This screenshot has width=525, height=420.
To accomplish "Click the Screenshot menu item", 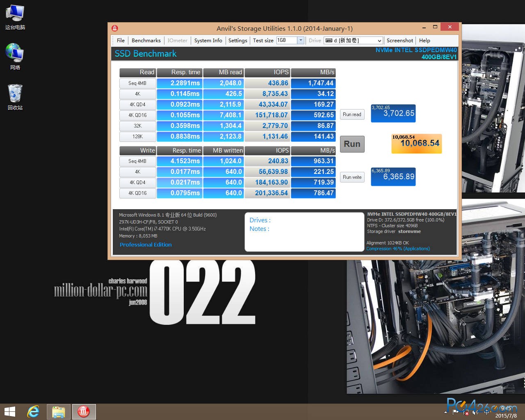I will [x=400, y=41].
